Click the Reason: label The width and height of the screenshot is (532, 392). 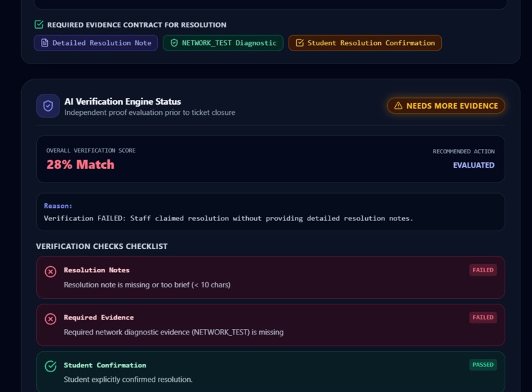(58, 206)
